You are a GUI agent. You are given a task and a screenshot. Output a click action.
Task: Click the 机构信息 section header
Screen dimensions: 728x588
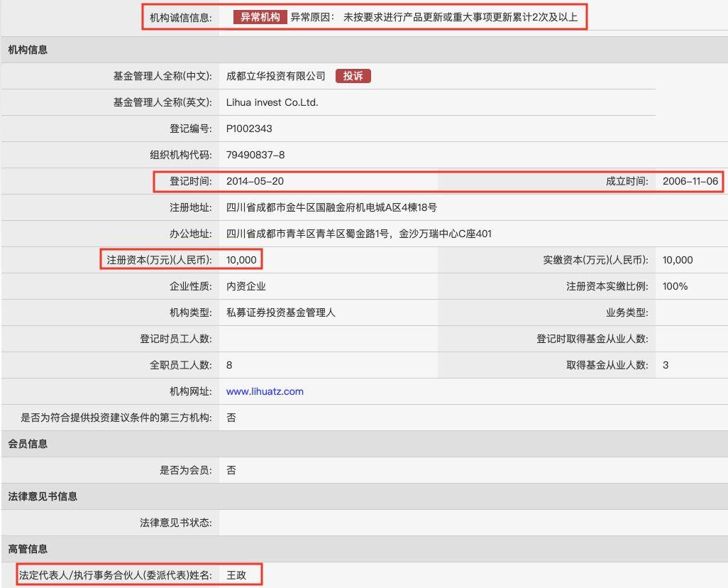pyautogui.click(x=28, y=50)
